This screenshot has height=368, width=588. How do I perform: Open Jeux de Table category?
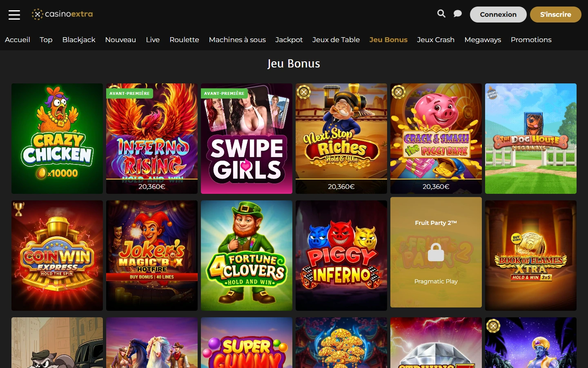[336, 40]
